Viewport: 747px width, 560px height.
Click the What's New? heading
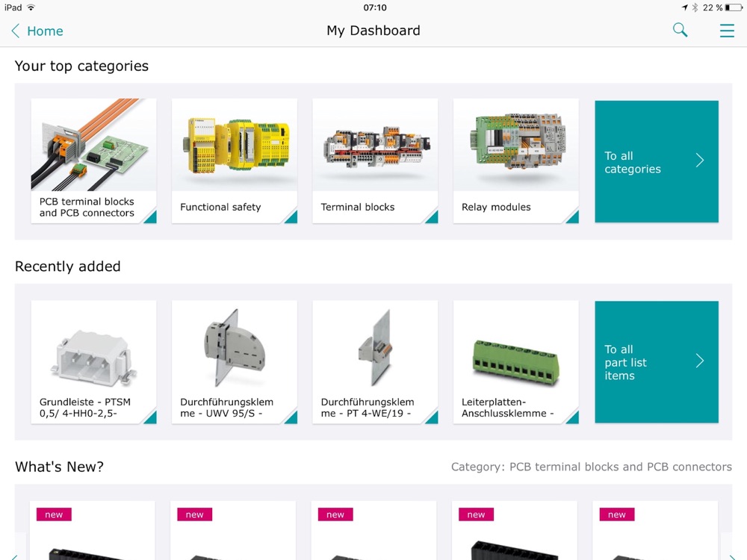click(59, 467)
